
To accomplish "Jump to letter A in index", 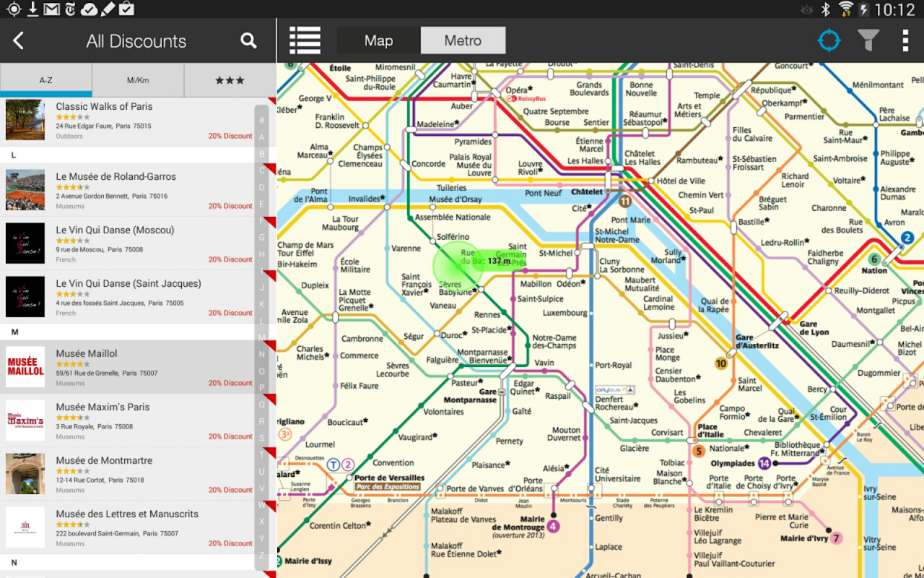I will [x=261, y=137].
